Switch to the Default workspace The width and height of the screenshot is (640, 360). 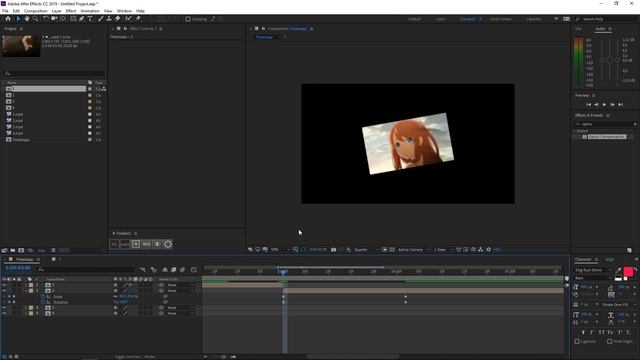point(414,19)
